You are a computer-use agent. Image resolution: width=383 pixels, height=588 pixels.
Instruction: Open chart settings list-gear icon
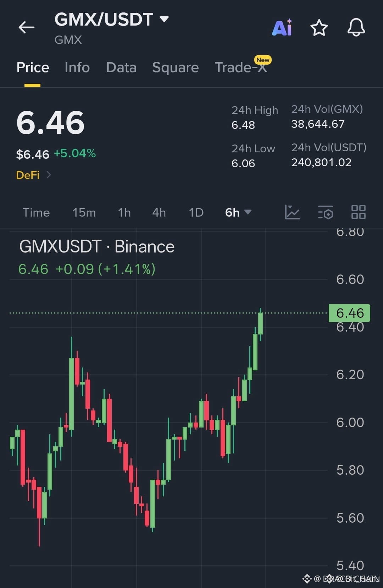325,212
